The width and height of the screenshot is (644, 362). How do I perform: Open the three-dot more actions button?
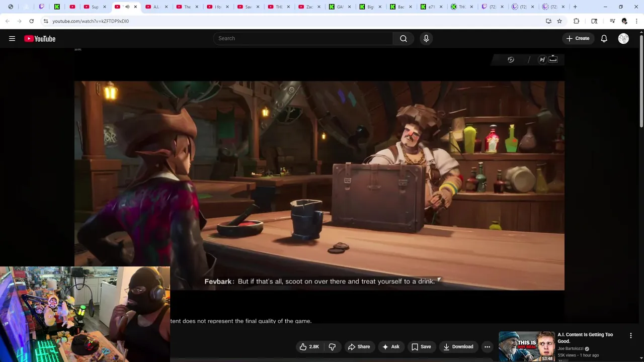[487, 347]
